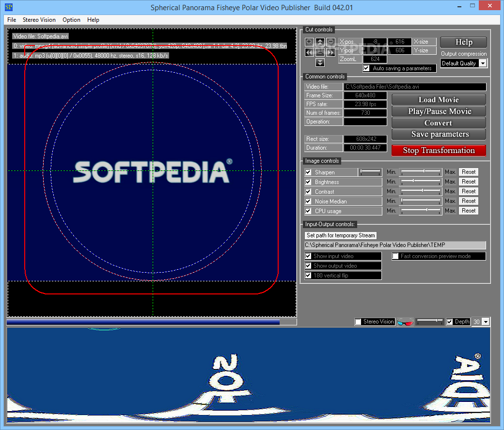Click the Help button in Cut controls
The height and width of the screenshot is (430, 504).
point(463,42)
